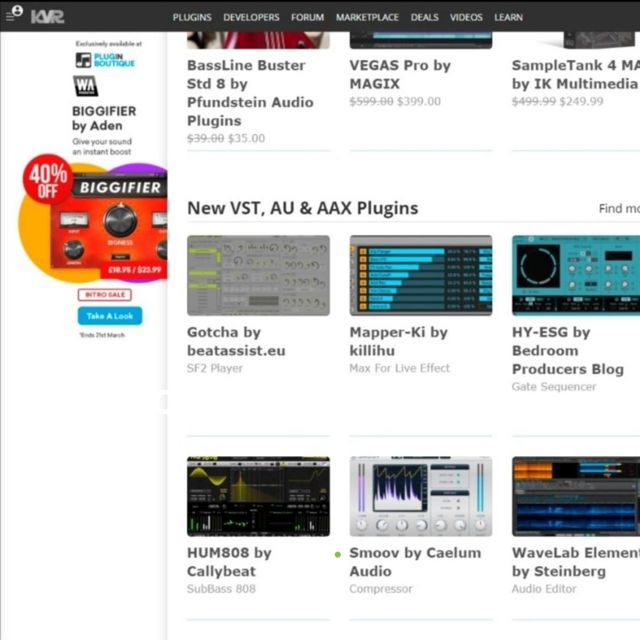Open the PLUGINS menu
Screen dimensions: 640x640
coord(192,17)
